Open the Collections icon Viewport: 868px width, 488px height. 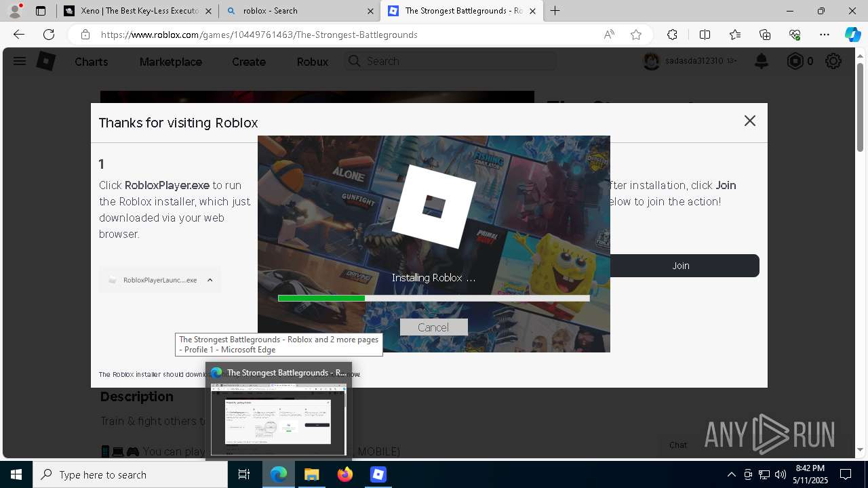click(765, 35)
